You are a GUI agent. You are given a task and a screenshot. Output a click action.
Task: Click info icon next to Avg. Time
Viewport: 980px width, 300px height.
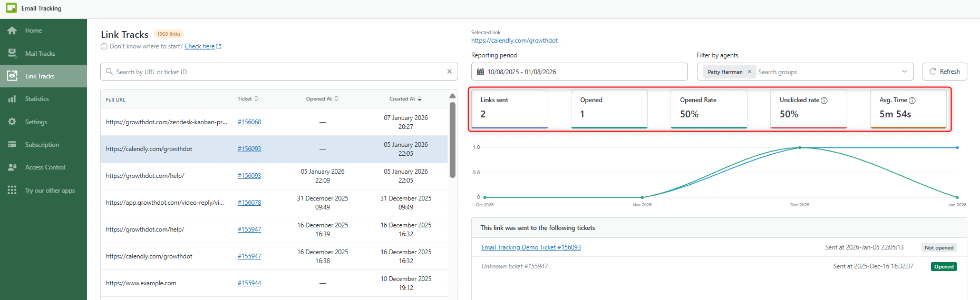(912, 101)
